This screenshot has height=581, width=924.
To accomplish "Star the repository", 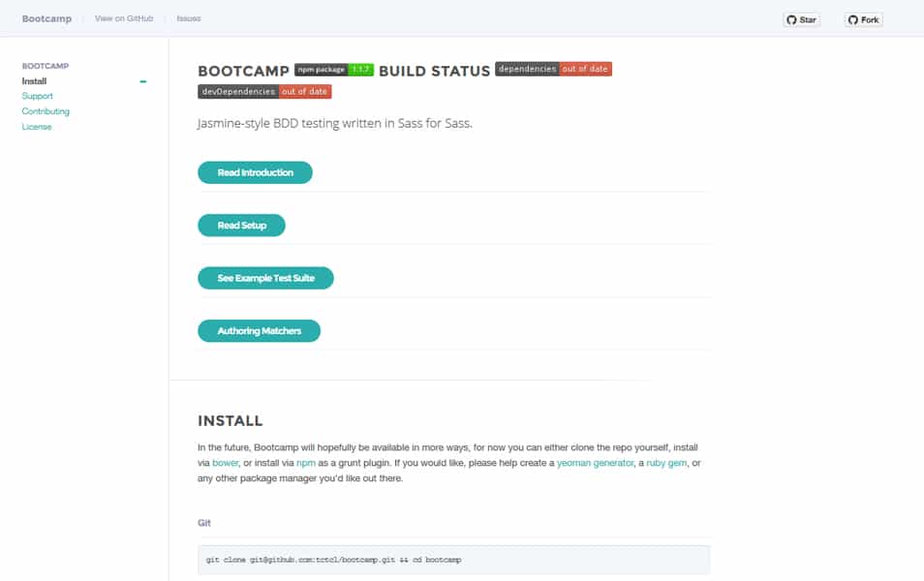I will click(801, 18).
